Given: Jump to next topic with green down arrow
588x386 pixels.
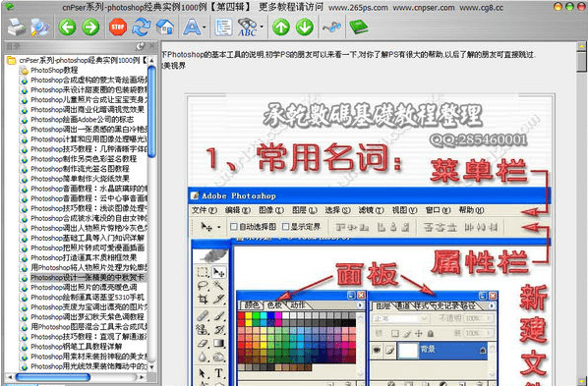Looking at the screenshot, I should pyautogui.click(x=305, y=27).
